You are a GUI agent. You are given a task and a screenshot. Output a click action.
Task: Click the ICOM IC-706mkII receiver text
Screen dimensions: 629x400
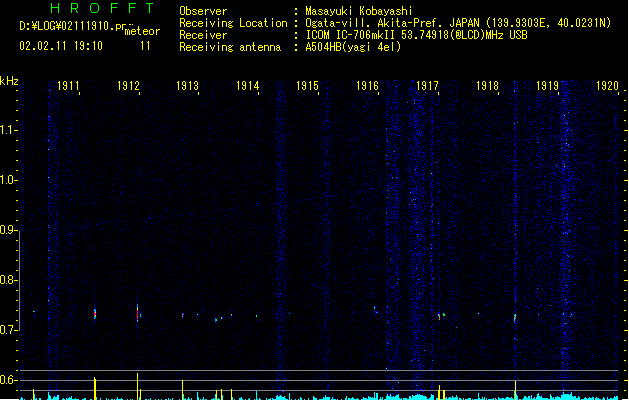(416, 35)
